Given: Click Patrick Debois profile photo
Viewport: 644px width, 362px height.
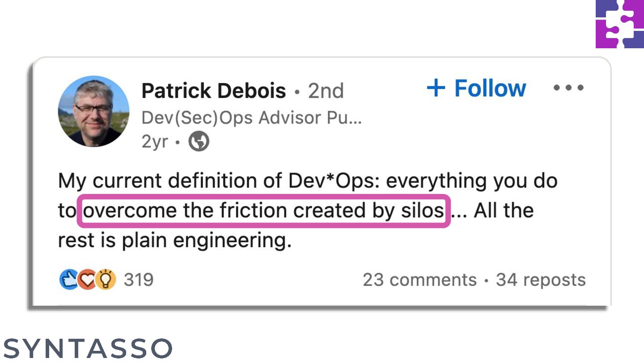Looking at the screenshot, I should coord(93,111).
